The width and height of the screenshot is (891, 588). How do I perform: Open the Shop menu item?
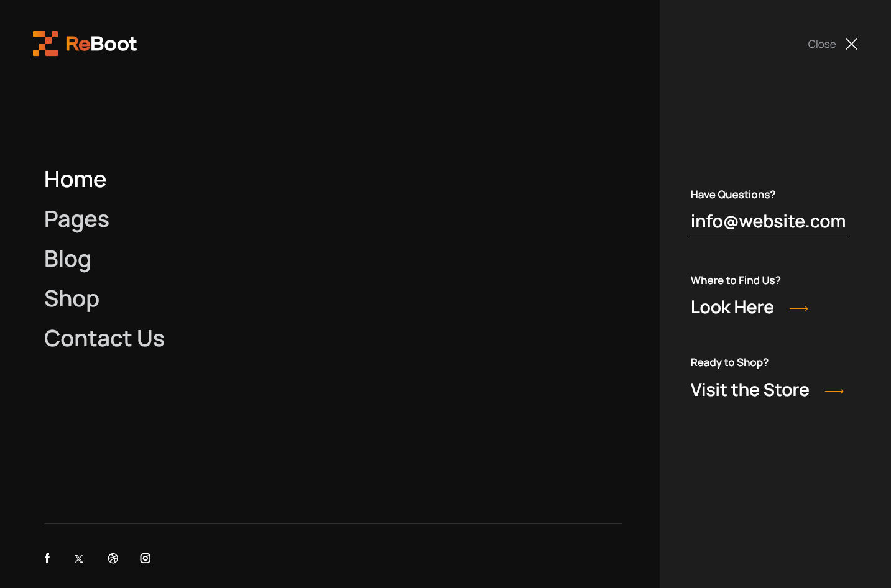coord(72,299)
